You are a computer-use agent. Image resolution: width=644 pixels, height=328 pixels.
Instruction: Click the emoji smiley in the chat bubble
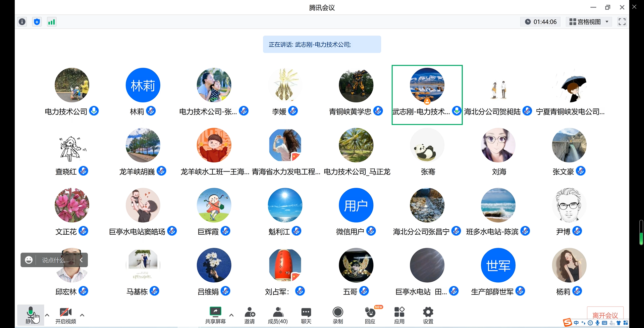(29, 260)
